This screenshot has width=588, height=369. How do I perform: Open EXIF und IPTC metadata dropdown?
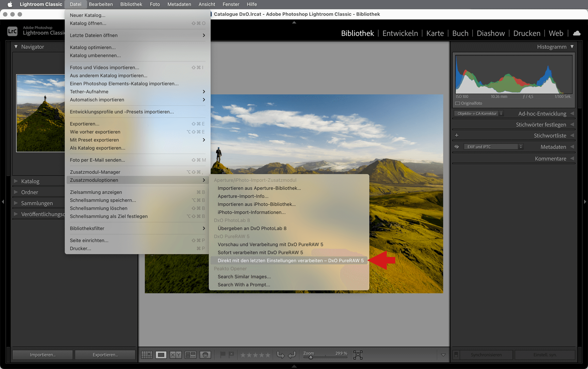pos(493,147)
